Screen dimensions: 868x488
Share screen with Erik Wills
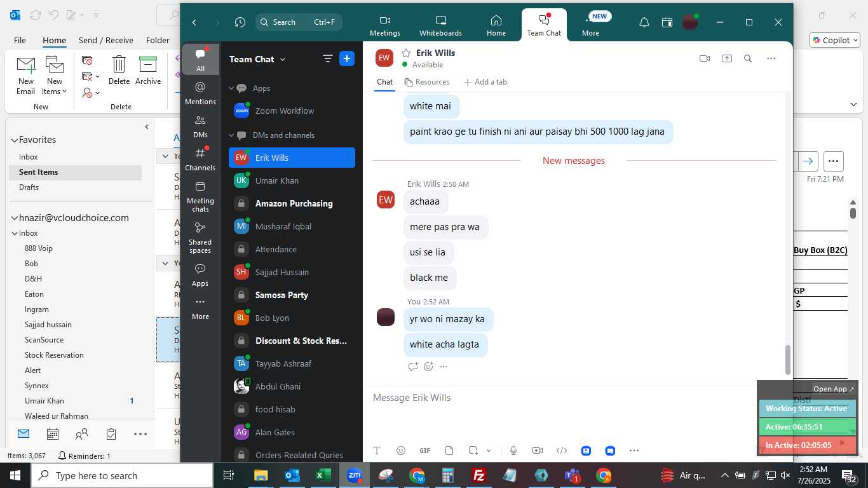(x=727, y=58)
